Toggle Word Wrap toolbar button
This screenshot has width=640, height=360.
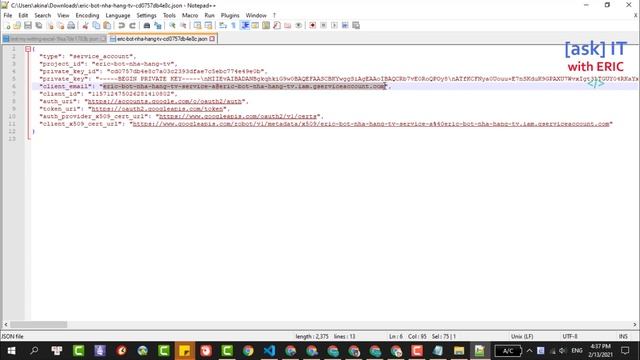[223, 25]
